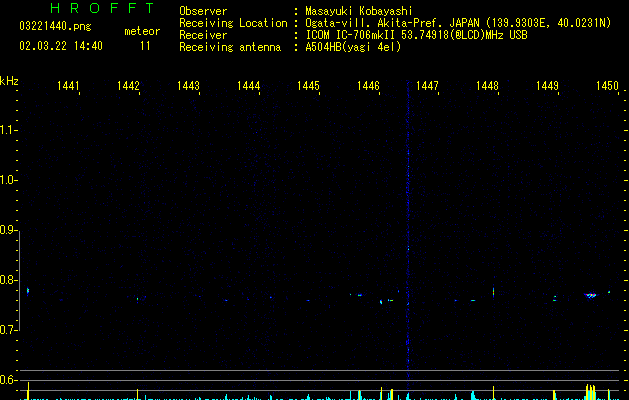Click time axis marker 1449
Screen dimensions: 629x400
(x=547, y=86)
